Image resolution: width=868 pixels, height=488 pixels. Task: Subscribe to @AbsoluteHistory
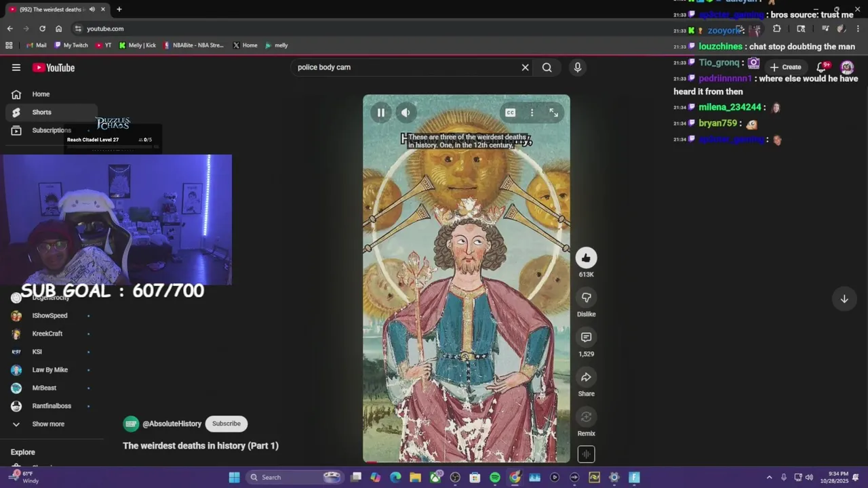pos(226,424)
